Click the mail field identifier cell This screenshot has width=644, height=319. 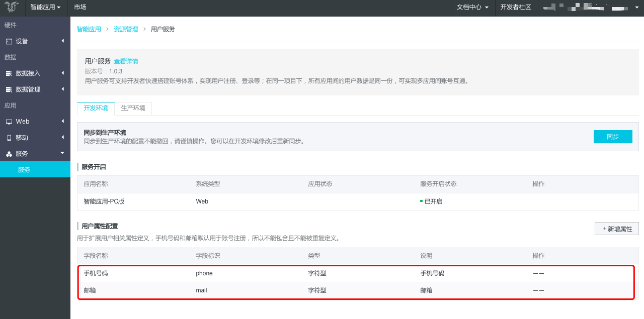201,290
